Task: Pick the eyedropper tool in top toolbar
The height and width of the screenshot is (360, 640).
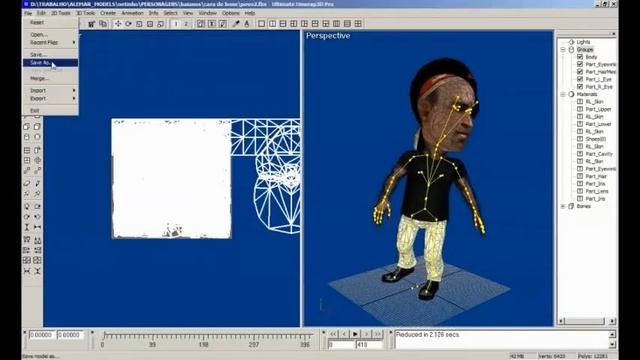Action: [236, 24]
